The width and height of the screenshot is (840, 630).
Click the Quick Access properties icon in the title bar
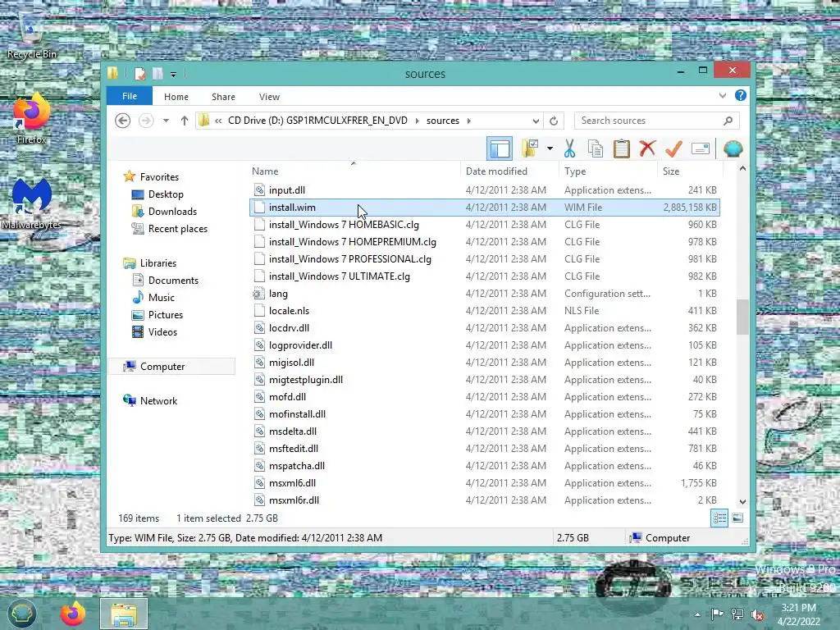point(139,73)
